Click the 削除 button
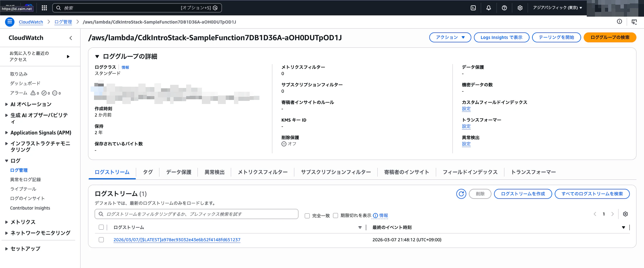644x268 pixels. (480, 194)
